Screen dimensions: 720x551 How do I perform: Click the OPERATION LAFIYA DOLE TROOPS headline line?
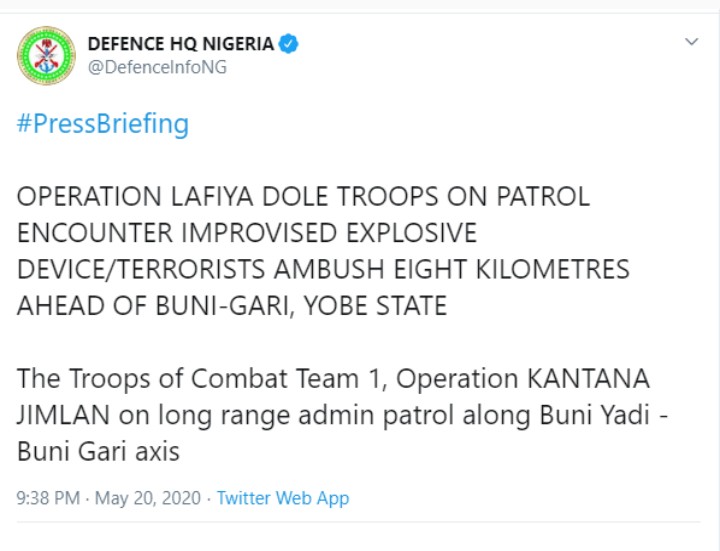[303, 197]
